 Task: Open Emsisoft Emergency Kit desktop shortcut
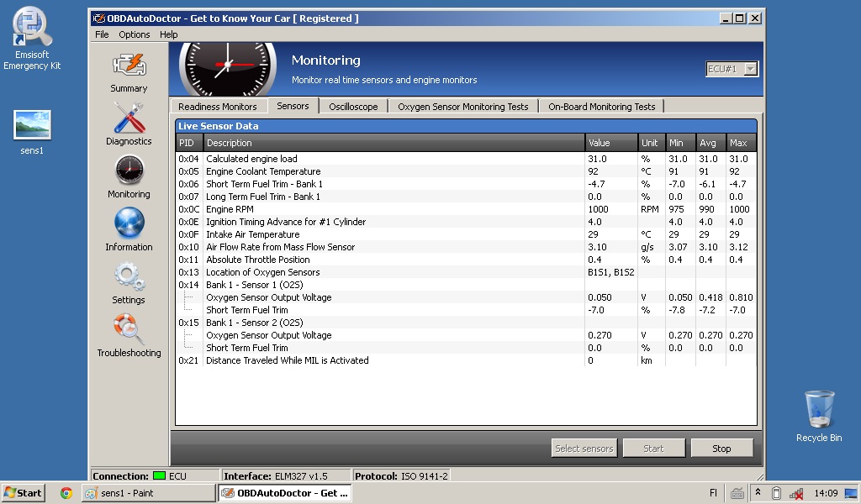32,39
